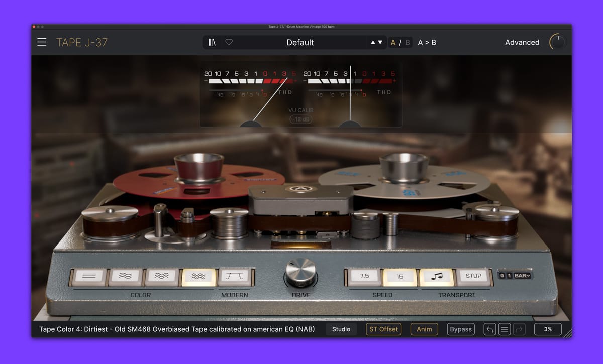Toggle the Bypass button
This screenshot has width=603, height=364.
point(461,329)
